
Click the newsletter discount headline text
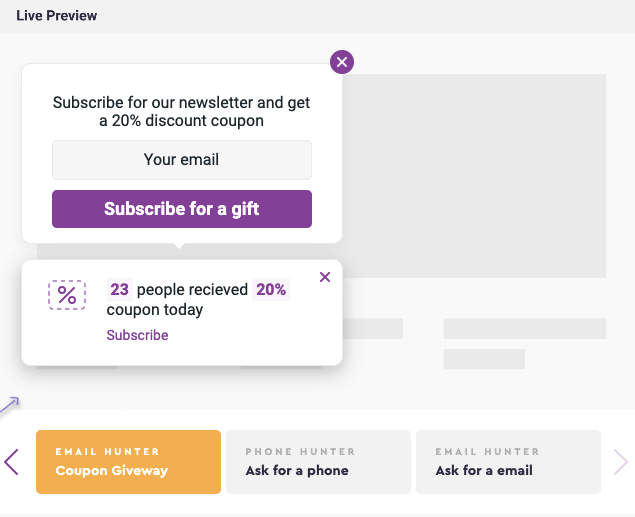[x=181, y=112]
